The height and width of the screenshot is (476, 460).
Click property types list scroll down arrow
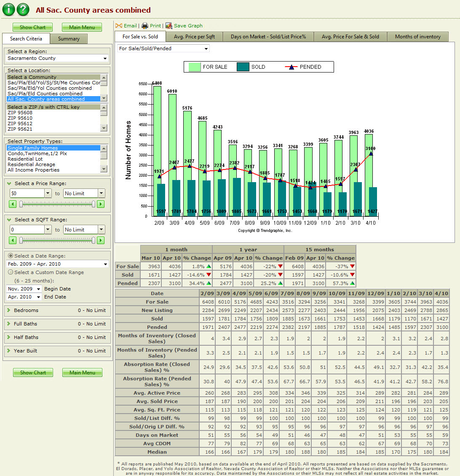(104, 169)
